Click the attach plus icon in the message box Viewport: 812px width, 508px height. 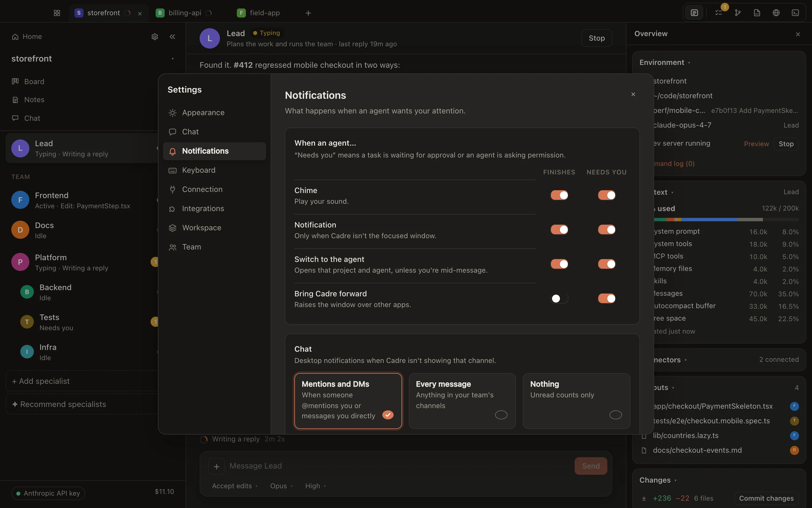click(x=217, y=466)
